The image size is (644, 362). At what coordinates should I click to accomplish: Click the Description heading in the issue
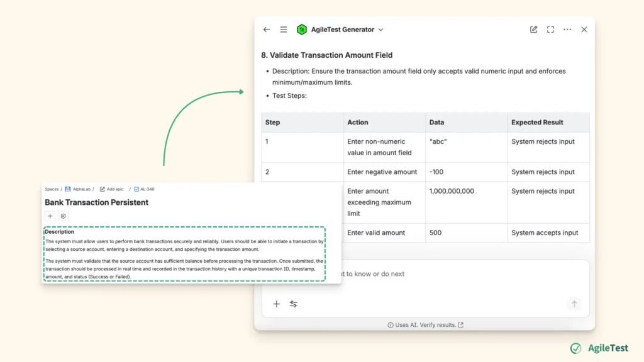60,231
